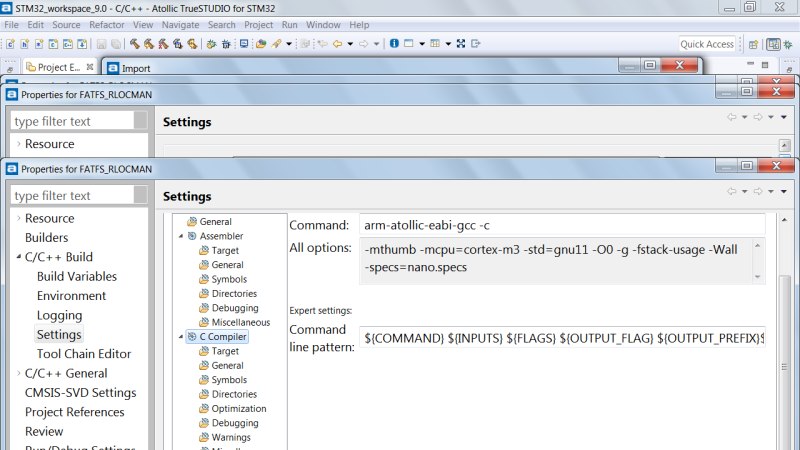Image resolution: width=800 pixels, height=450 pixels.
Task: Select Optimization under C Compiler
Action: [239, 409]
